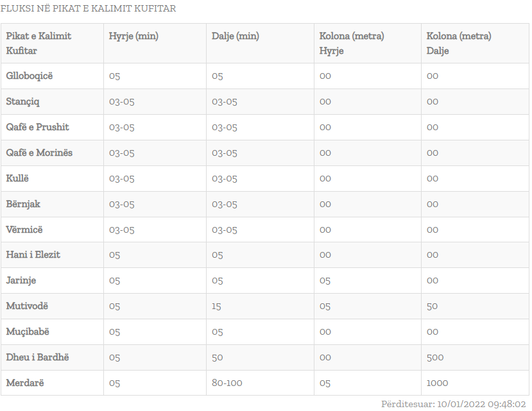Click the Kolona (metra) Hyrje header

pyautogui.click(x=352, y=43)
